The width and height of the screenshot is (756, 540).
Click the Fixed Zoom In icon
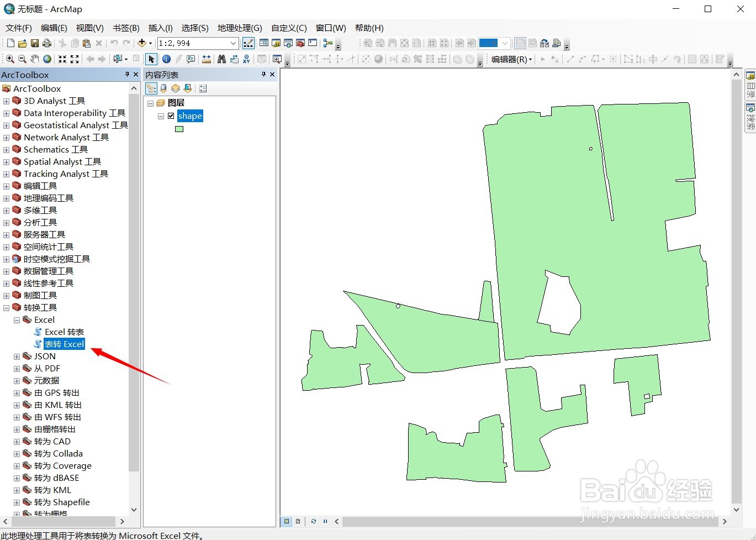(x=62, y=59)
